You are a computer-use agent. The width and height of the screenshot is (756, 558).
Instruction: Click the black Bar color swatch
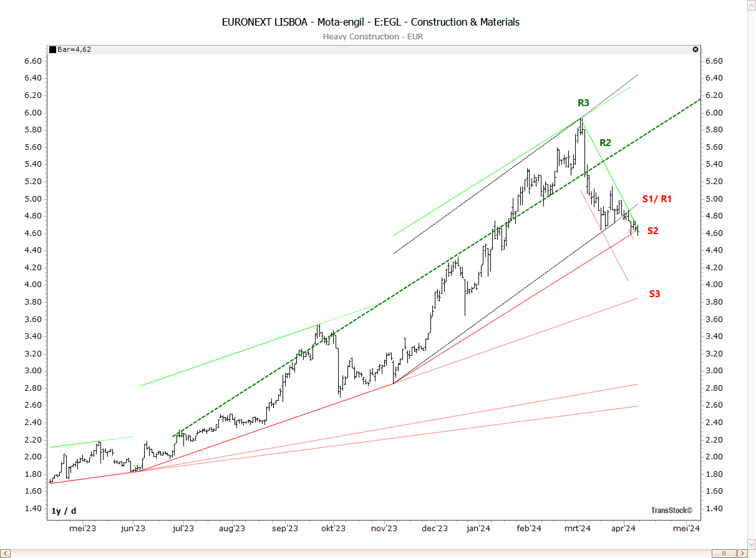coord(52,49)
